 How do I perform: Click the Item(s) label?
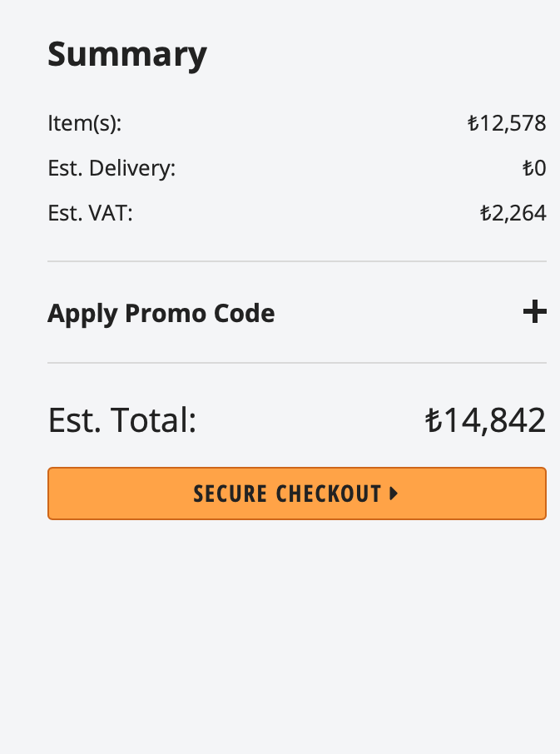pos(85,125)
